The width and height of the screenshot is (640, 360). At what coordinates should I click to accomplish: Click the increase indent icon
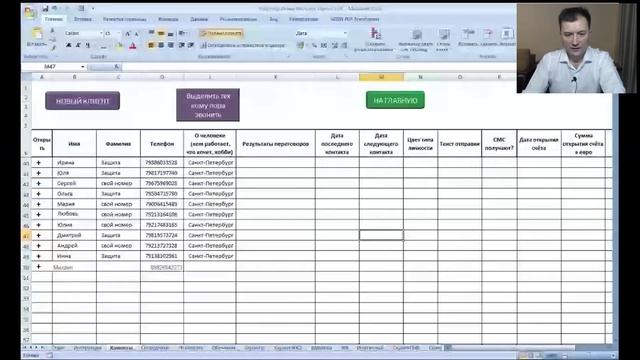pyautogui.click(x=191, y=45)
